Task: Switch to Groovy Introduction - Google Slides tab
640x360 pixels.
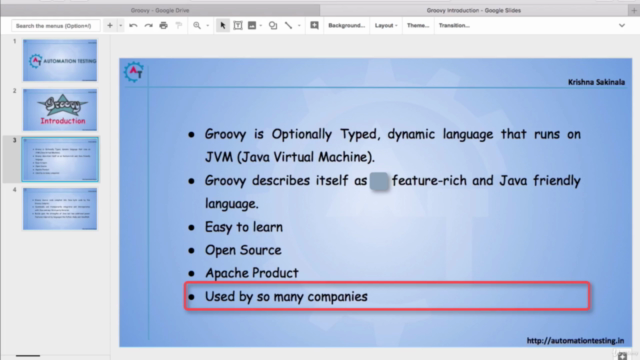Action: point(473,10)
